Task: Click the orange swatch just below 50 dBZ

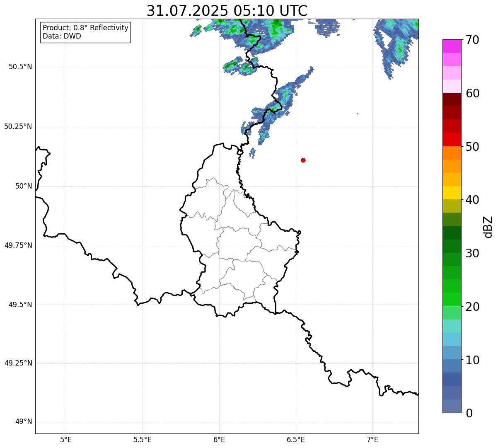Action: click(x=452, y=153)
